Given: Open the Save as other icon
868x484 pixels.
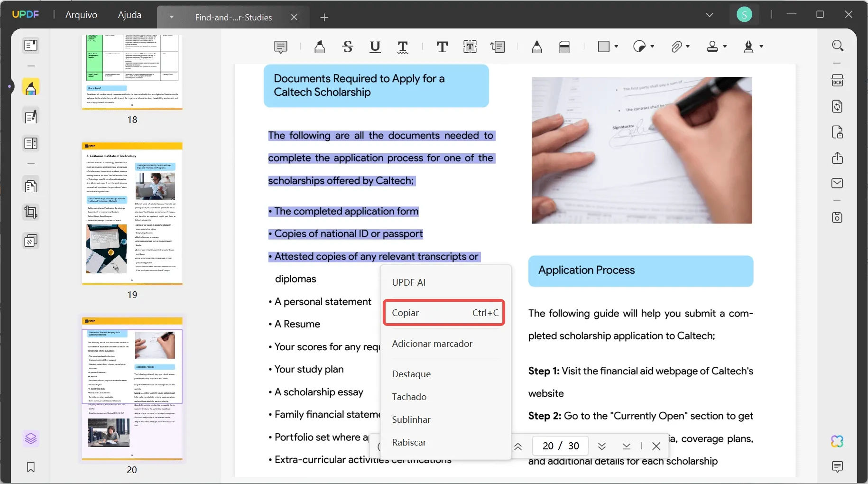Looking at the screenshot, I should (x=838, y=217).
